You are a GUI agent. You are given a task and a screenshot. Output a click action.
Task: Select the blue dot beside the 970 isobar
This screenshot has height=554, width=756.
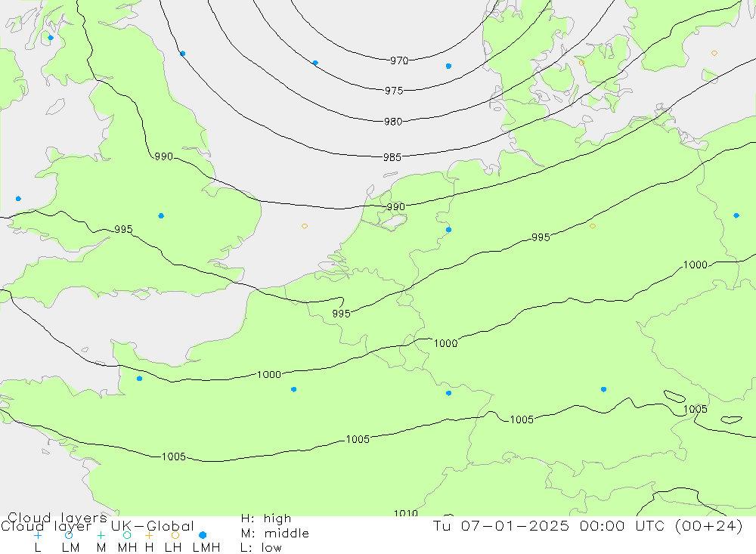point(448,66)
